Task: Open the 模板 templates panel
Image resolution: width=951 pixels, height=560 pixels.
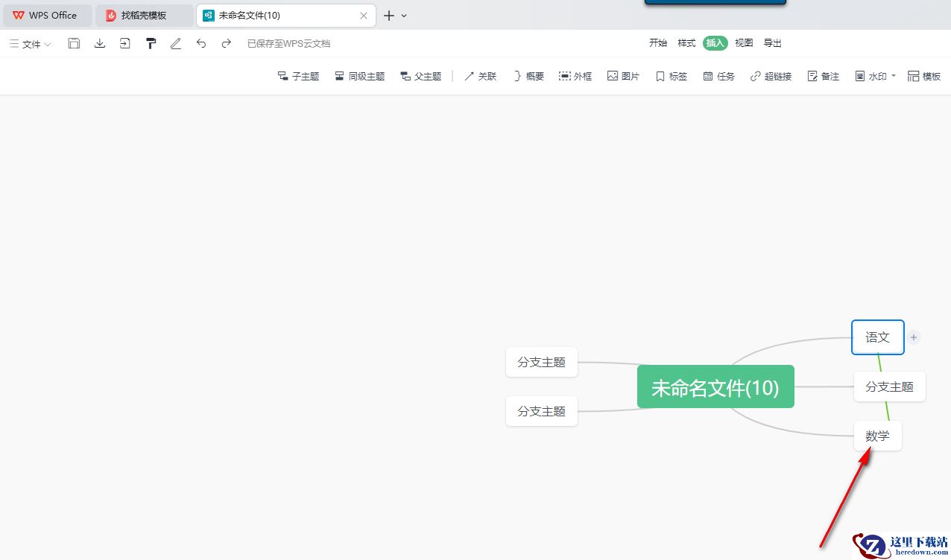Action: [924, 76]
